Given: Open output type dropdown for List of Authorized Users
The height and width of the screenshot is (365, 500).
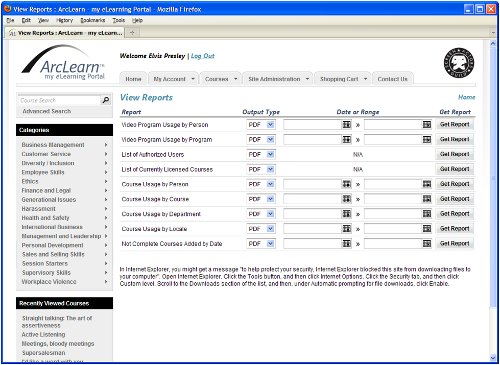Looking at the screenshot, I should click(x=270, y=154).
